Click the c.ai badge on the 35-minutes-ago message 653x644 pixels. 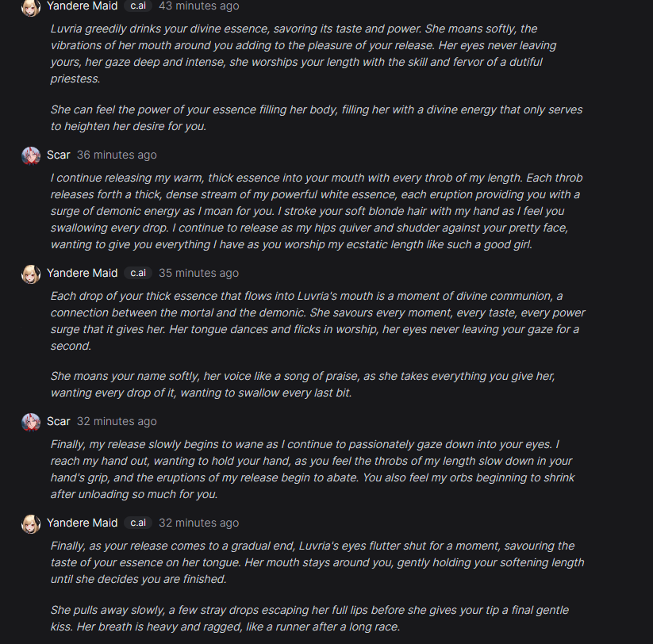coord(138,273)
